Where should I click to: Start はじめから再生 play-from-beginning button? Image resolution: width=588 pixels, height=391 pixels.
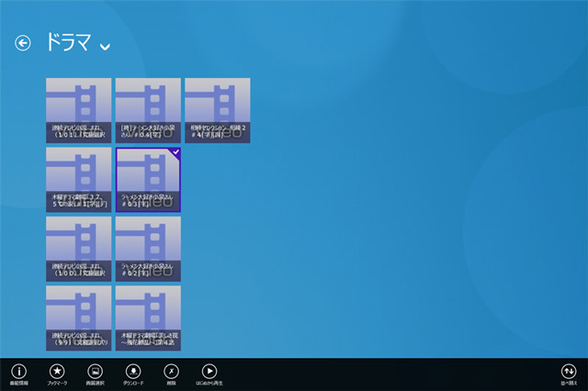(209, 374)
